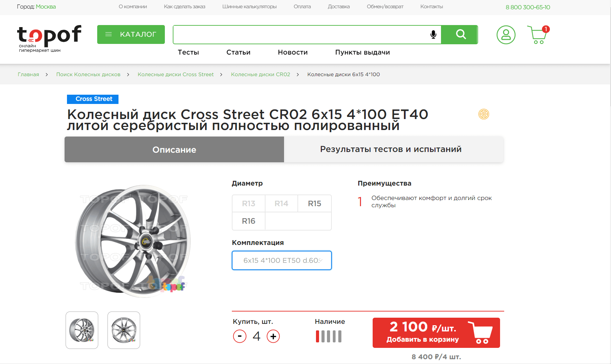This screenshot has width=611, height=364.
Task: Select diameter R15
Action: coord(314,204)
